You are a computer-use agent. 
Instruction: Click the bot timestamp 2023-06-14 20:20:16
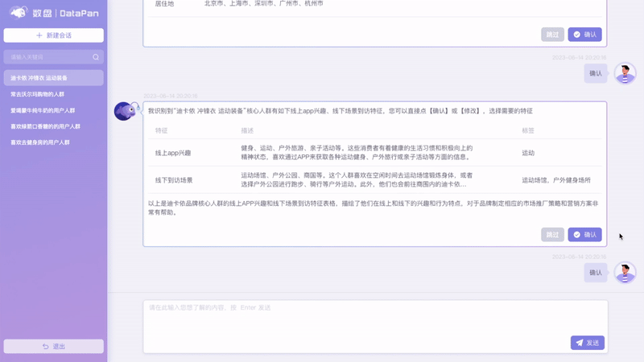171,96
